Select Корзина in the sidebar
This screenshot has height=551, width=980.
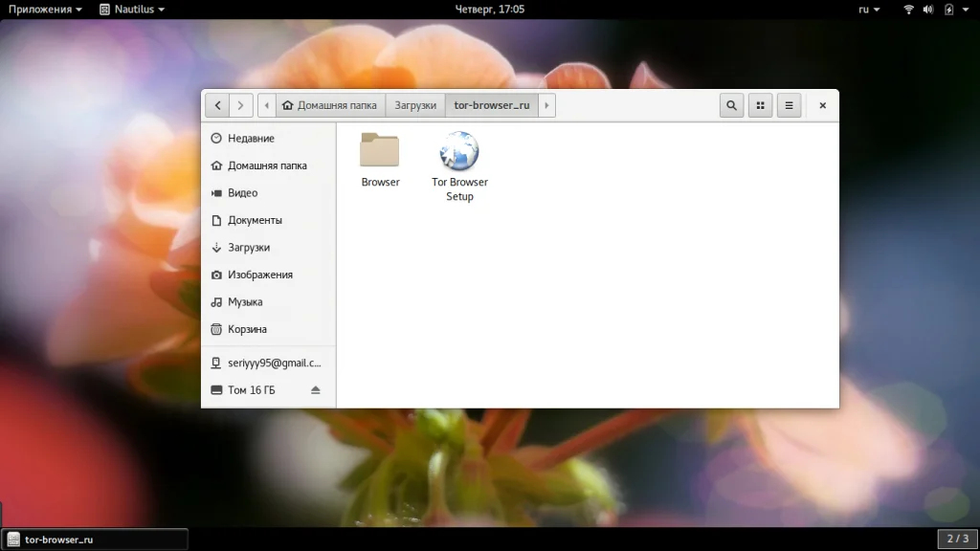click(247, 329)
